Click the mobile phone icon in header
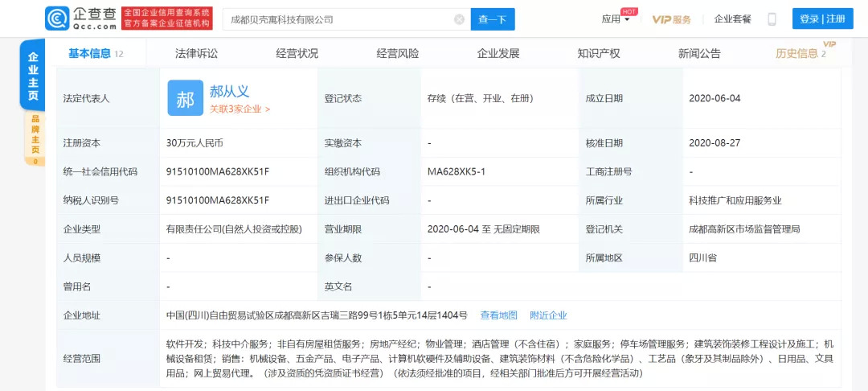This screenshot has width=868, height=391. 772,19
